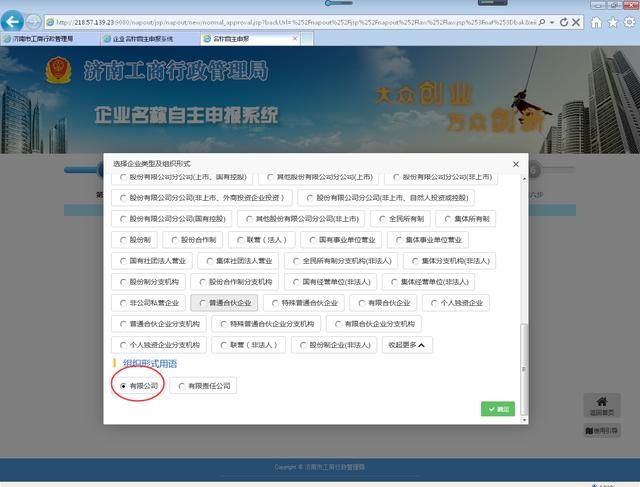Select 股份制企业(非法人) option

(334, 345)
